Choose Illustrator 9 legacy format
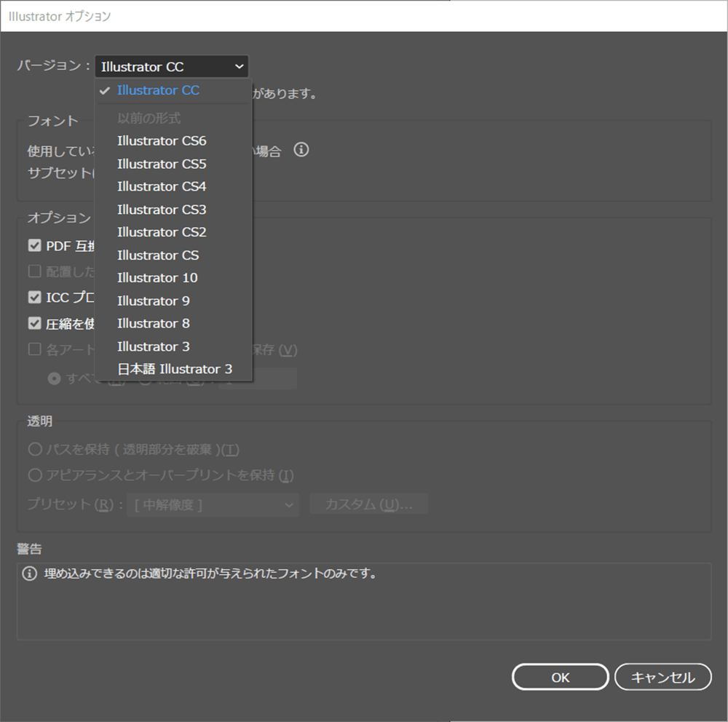 coord(174,301)
